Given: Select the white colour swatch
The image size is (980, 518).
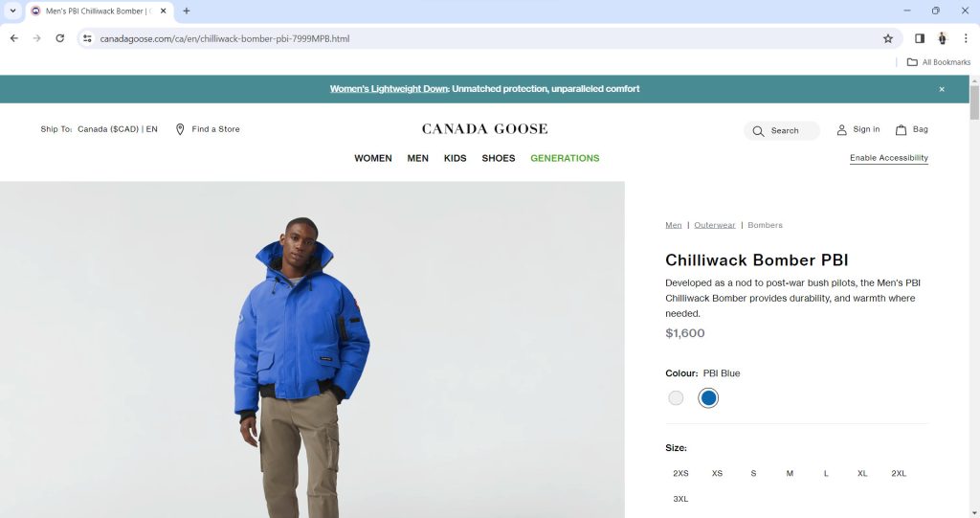Looking at the screenshot, I should point(676,398).
